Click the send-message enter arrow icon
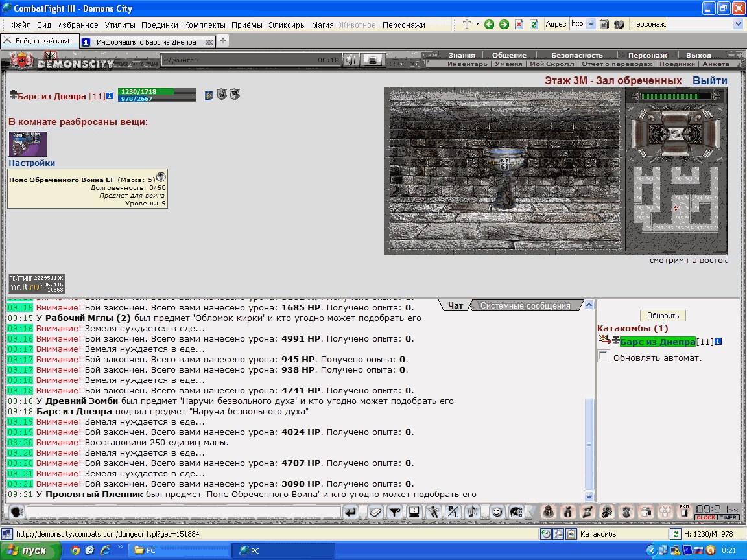 point(351,512)
